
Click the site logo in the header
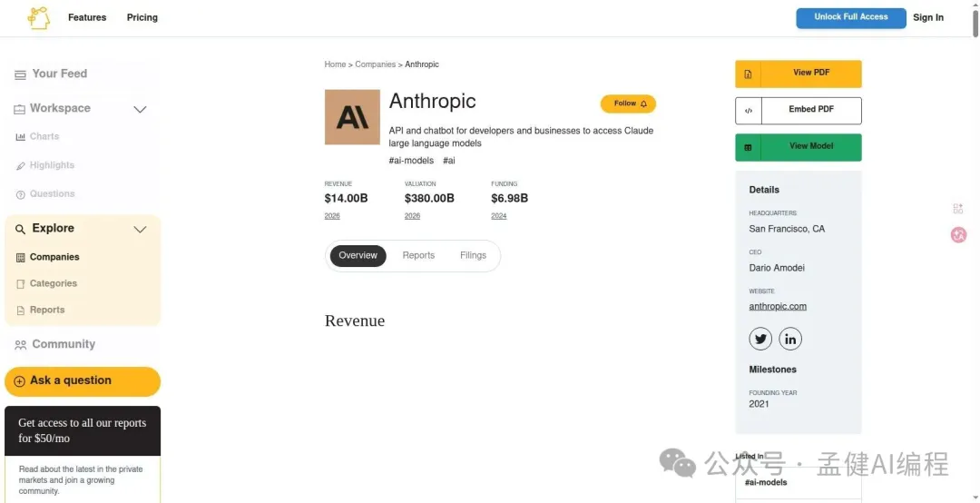38,18
